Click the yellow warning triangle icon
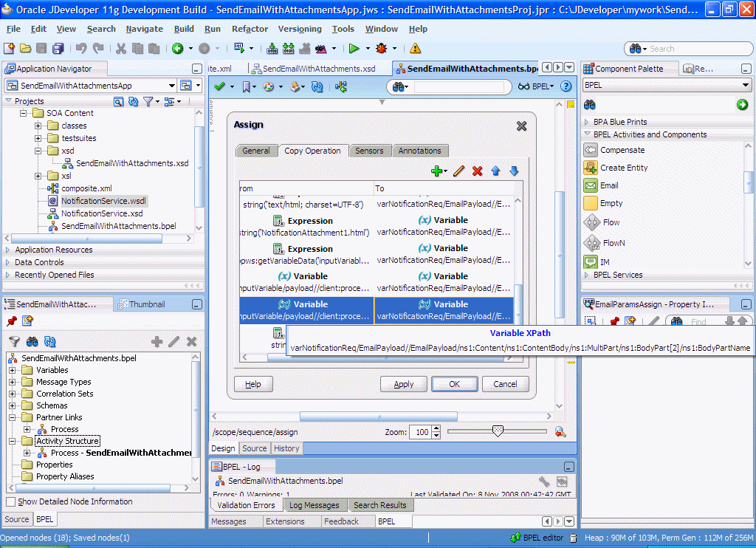Screen dimensions: 756x548 [x=415, y=48]
